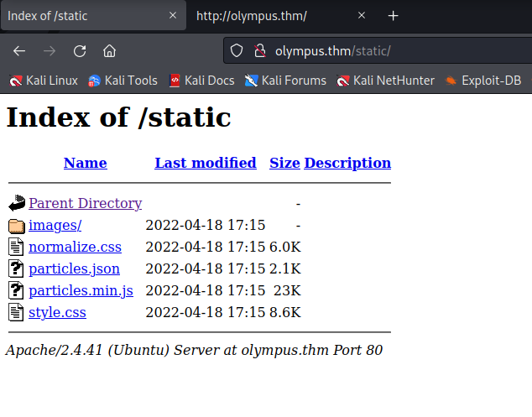Click the unknown-file icon beside particles.json
532x417 pixels.
[16, 268]
